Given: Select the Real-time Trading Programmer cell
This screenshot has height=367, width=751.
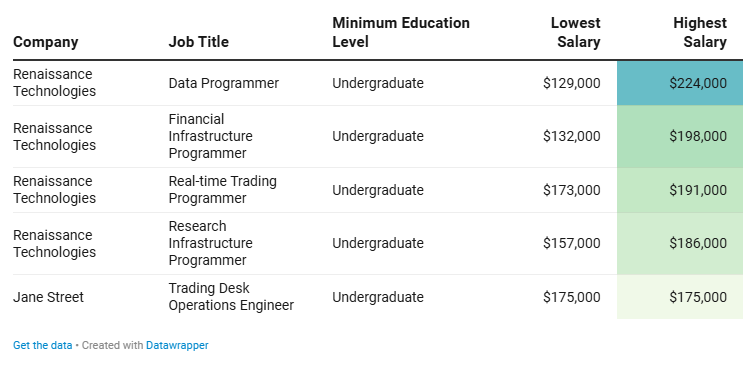Looking at the screenshot, I should [x=222, y=190].
